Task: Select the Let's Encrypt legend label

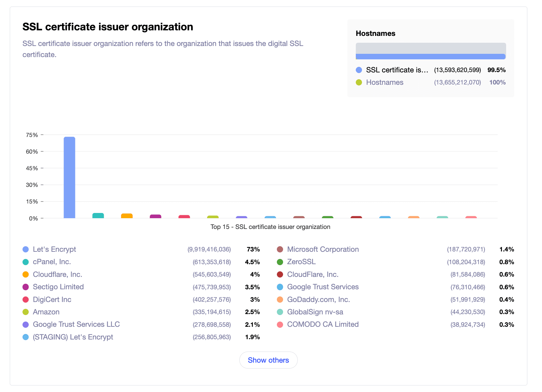Action: click(x=54, y=249)
